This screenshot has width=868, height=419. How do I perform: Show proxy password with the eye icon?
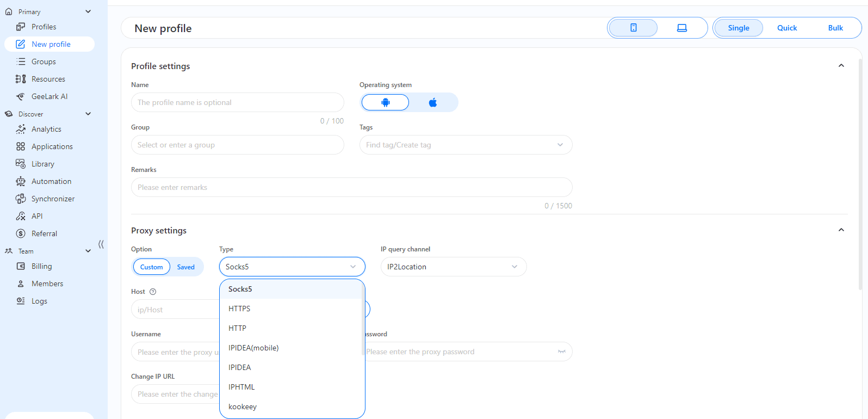pyautogui.click(x=561, y=352)
